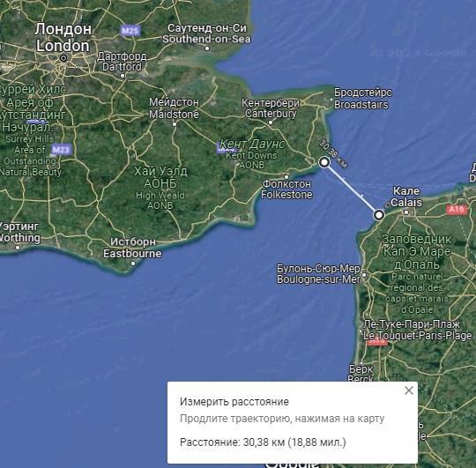Close the measure distance popup

click(409, 390)
